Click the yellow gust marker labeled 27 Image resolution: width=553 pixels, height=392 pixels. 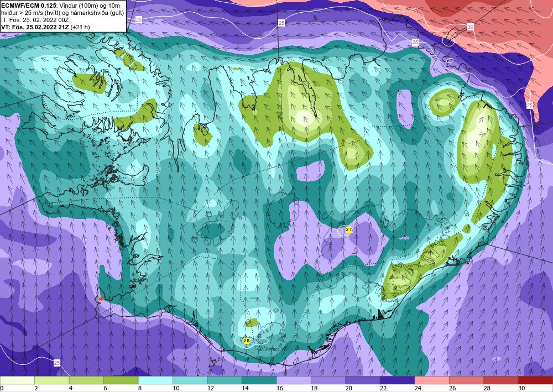pos(349,230)
